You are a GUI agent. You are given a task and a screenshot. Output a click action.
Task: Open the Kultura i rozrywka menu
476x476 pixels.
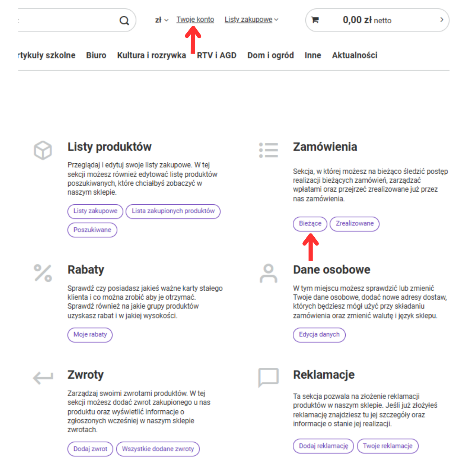click(x=151, y=55)
